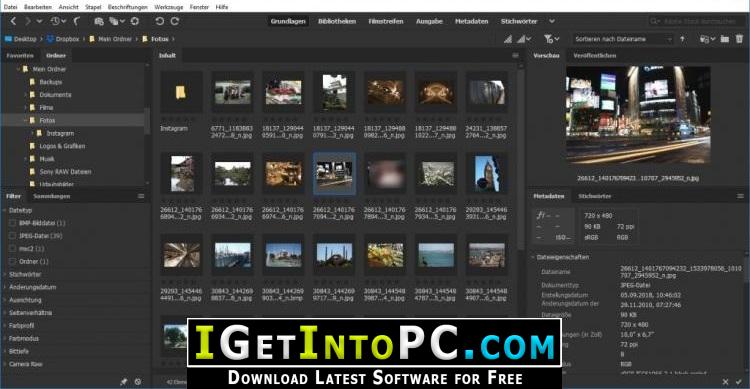Select the Instagram subfolder in tree
The width and height of the screenshot is (750, 389).
pyautogui.click(x=60, y=133)
